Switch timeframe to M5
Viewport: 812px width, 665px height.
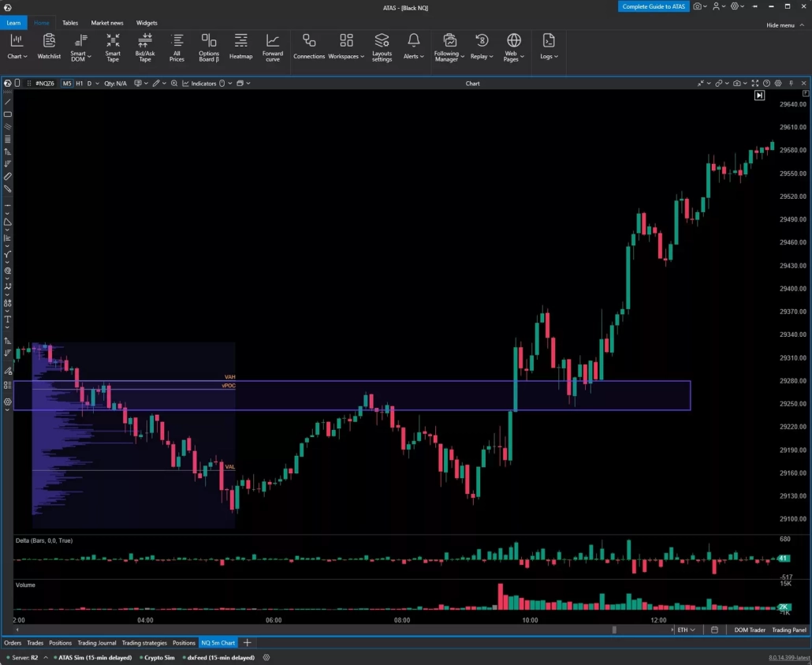tap(67, 83)
